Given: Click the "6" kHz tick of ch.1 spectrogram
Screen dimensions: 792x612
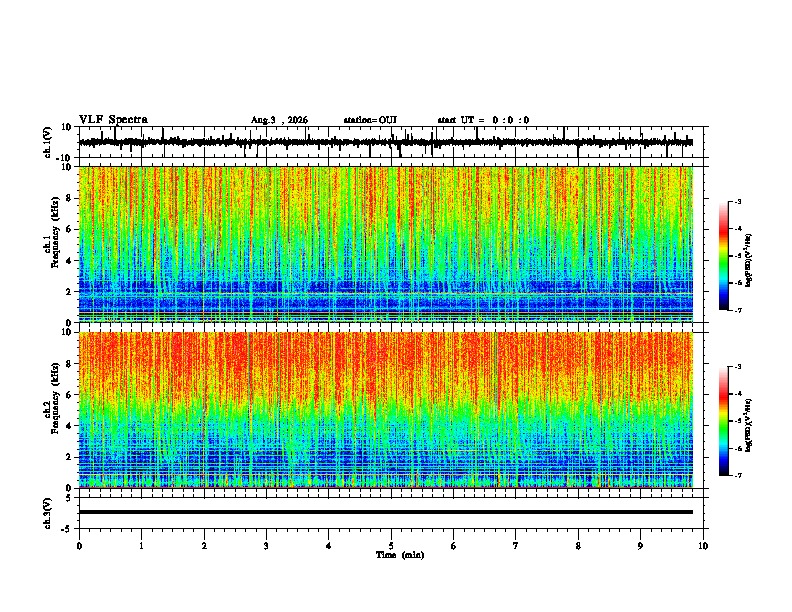Looking at the screenshot, I should coord(69,230).
